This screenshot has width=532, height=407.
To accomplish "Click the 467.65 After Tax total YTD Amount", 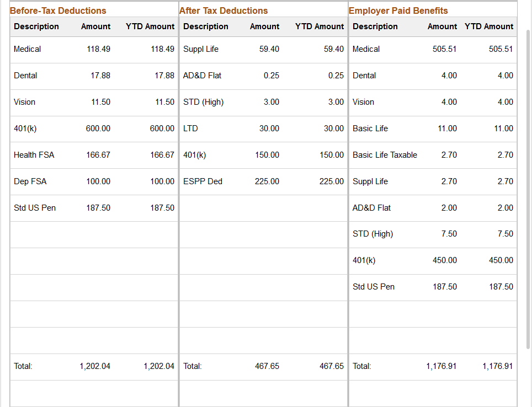I will [x=332, y=366].
